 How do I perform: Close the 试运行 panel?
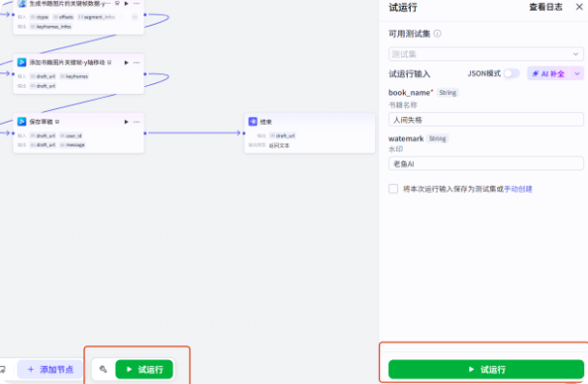[579, 7]
